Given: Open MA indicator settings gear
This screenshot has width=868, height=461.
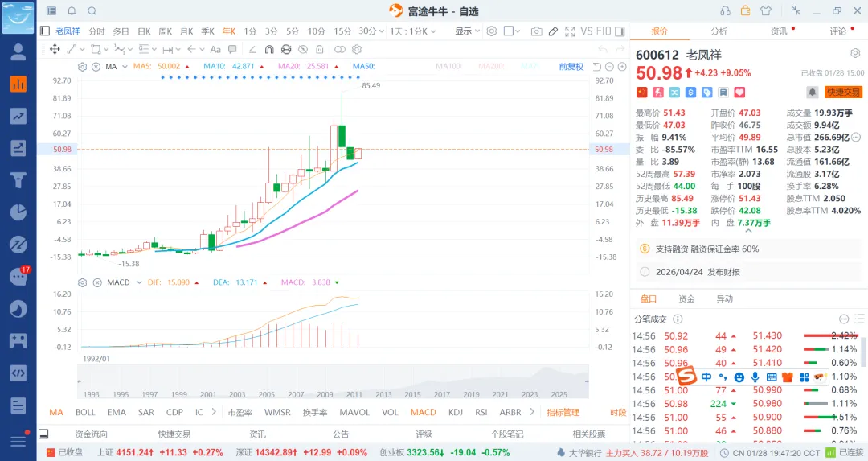Looking at the screenshot, I should [83, 67].
